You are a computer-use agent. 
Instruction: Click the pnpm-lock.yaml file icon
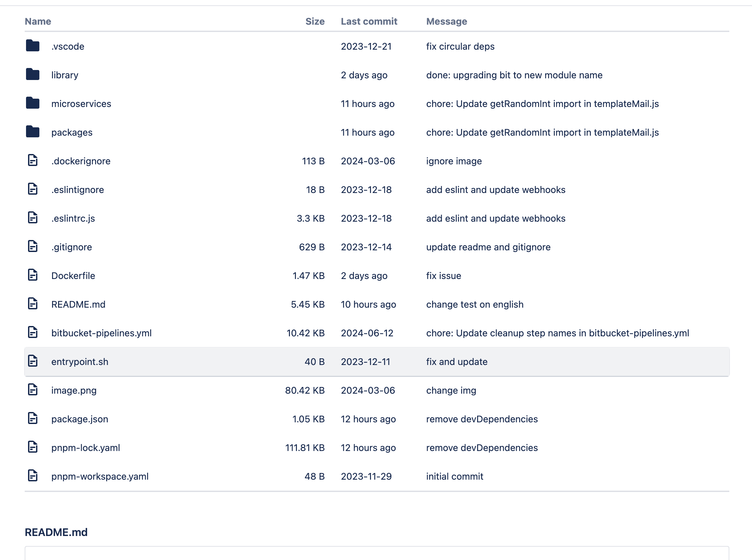[x=32, y=447]
